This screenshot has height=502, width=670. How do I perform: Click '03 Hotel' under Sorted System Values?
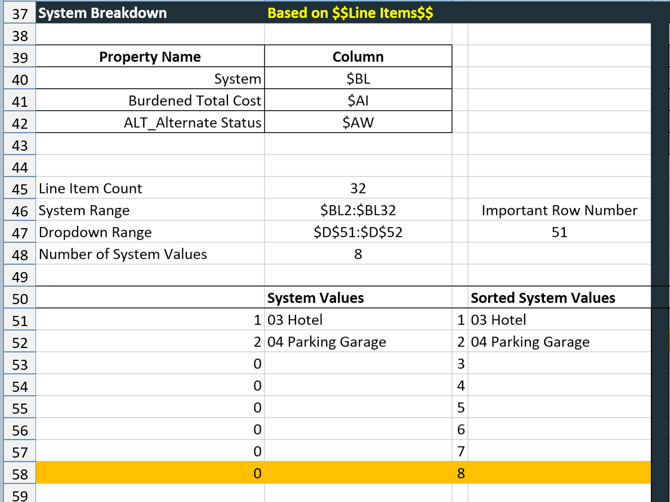click(x=498, y=320)
